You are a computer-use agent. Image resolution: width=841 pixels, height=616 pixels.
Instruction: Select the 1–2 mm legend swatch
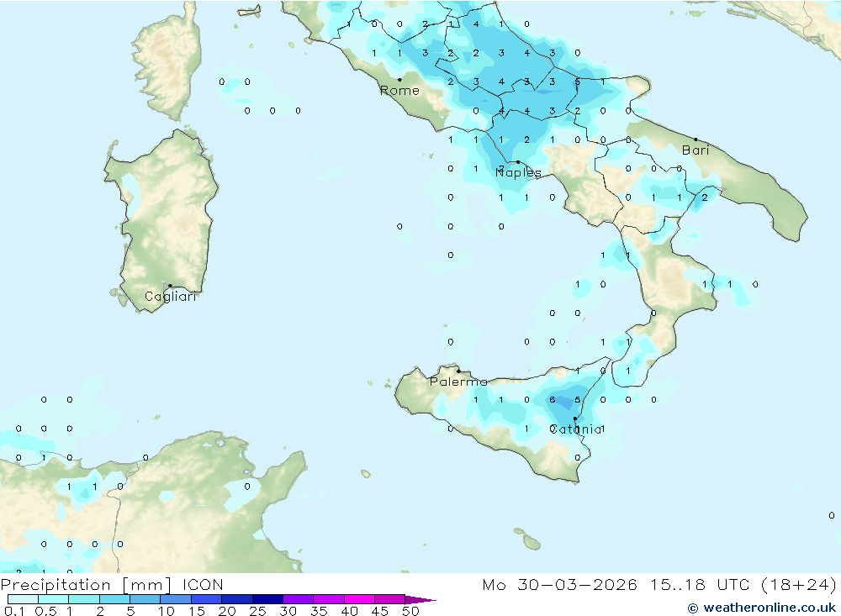[84, 599]
